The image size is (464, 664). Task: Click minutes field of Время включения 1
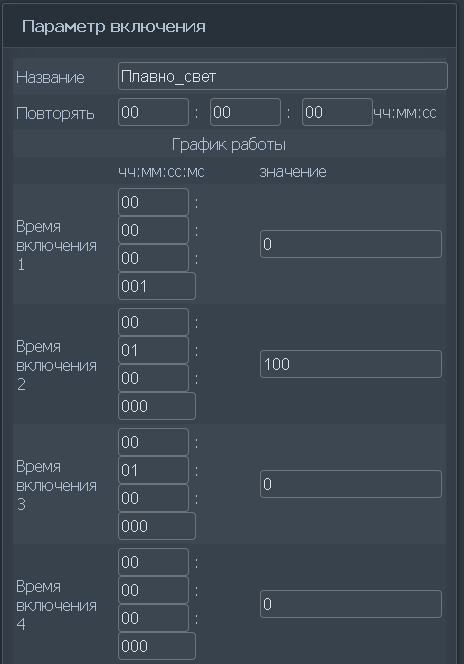pyautogui.click(x=153, y=230)
